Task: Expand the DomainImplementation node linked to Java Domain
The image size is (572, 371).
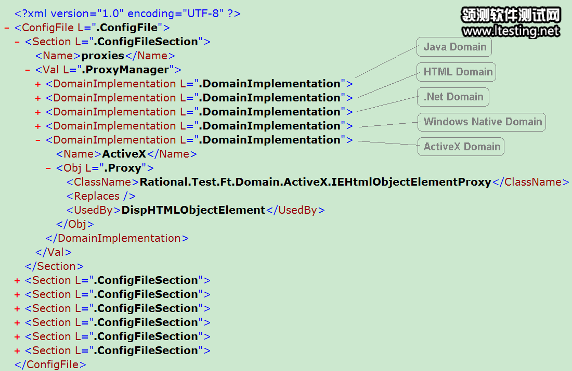Action: tap(38, 84)
